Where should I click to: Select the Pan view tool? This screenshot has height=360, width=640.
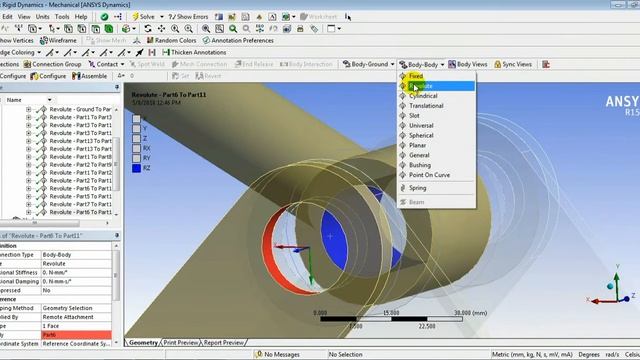(161, 29)
